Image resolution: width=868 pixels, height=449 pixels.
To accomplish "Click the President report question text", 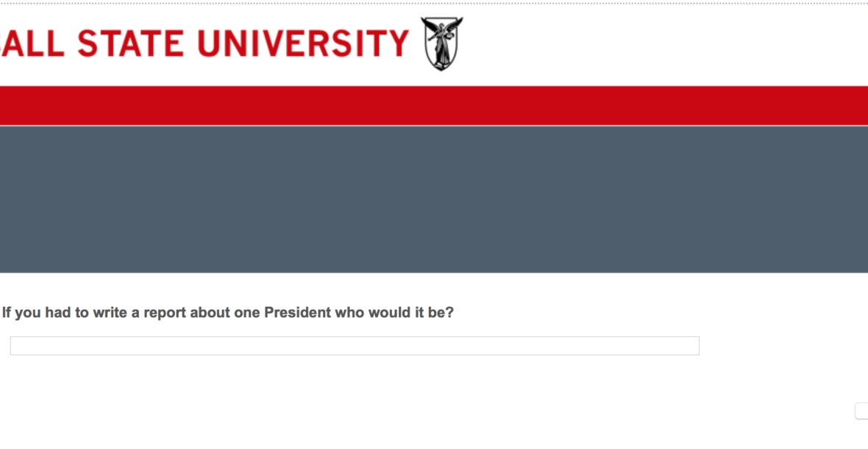I will [228, 313].
